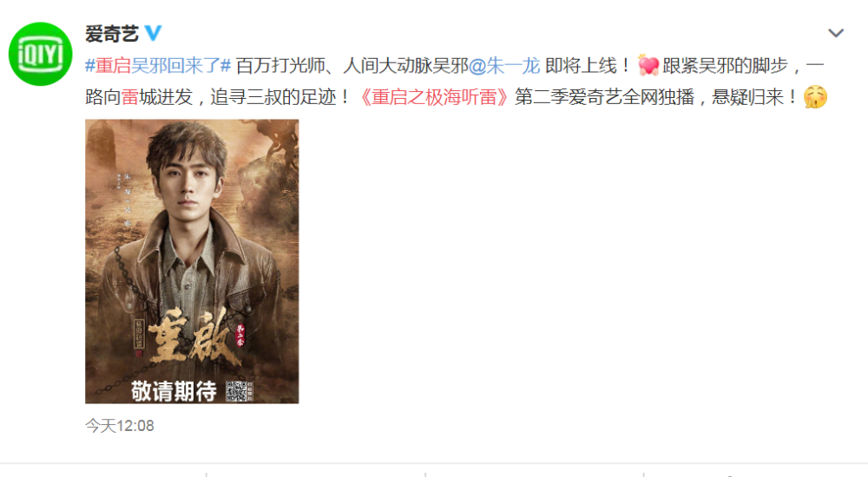
Task: Open the #重启吴邪回来了# hashtag topic
Action: click(x=158, y=66)
